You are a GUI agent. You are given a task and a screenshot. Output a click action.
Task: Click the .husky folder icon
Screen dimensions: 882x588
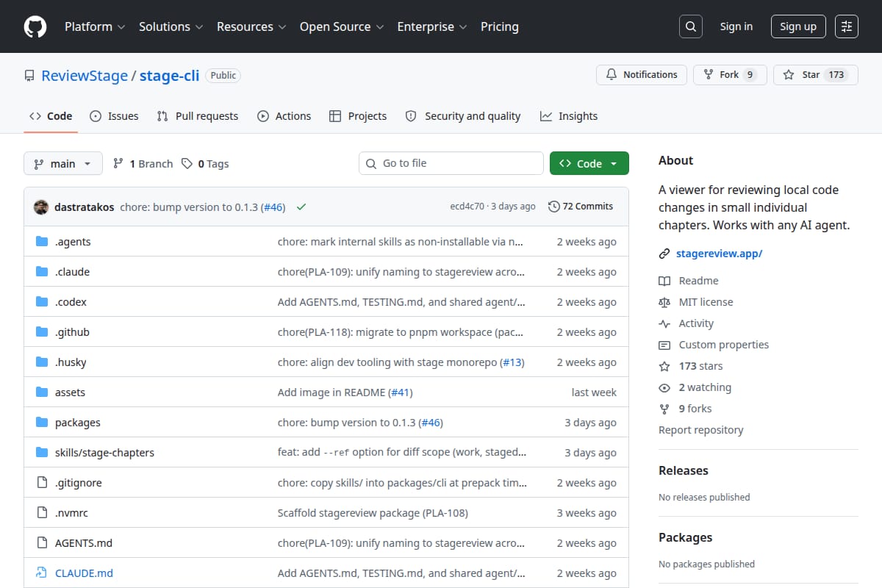click(x=42, y=362)
